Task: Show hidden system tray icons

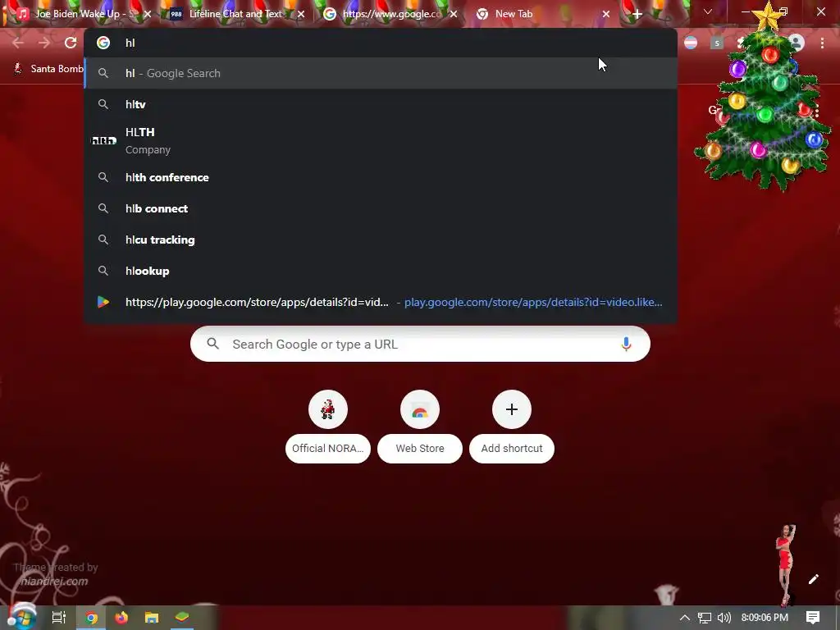Action: click(x=685, y=618)
